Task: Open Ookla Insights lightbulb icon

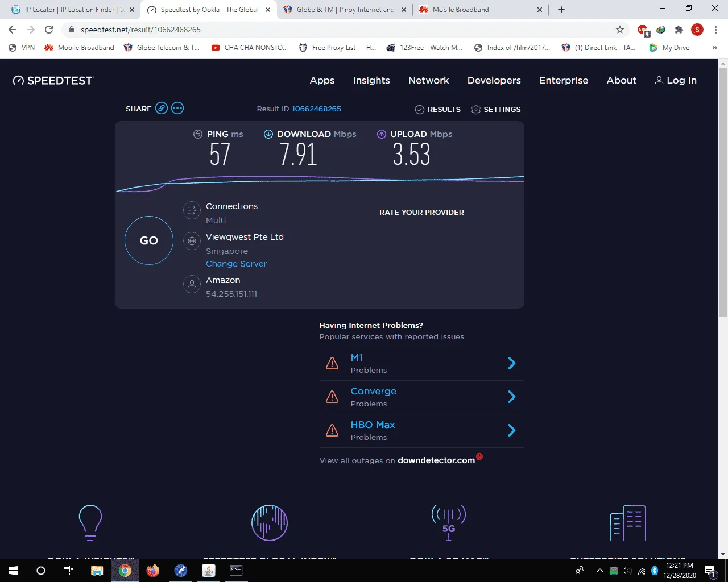Action: 90,522
